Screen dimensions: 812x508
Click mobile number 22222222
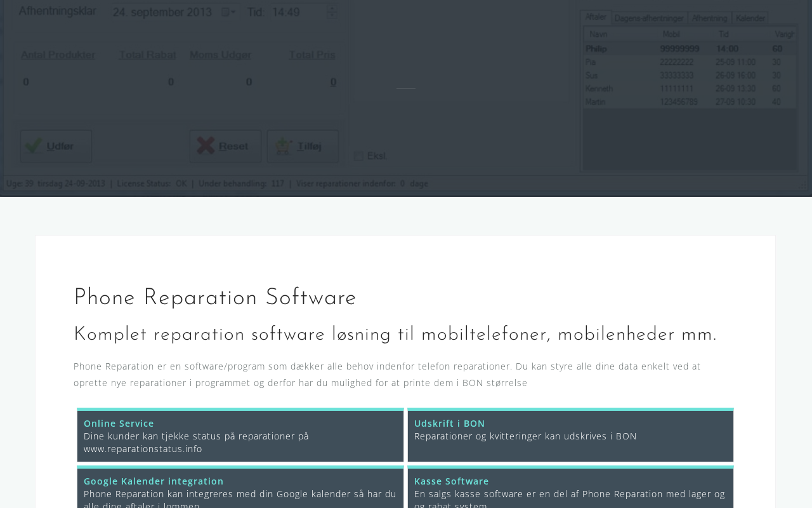click(677, 62)
